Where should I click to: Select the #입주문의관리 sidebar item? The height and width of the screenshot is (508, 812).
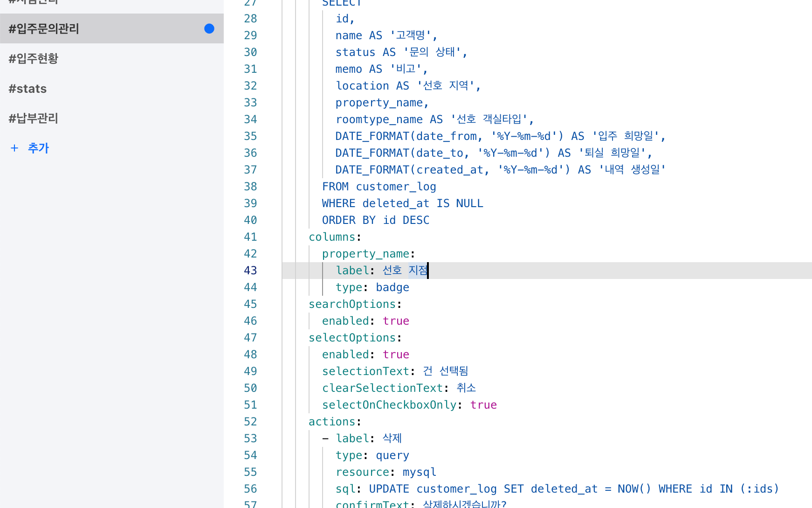coord(44,29)
